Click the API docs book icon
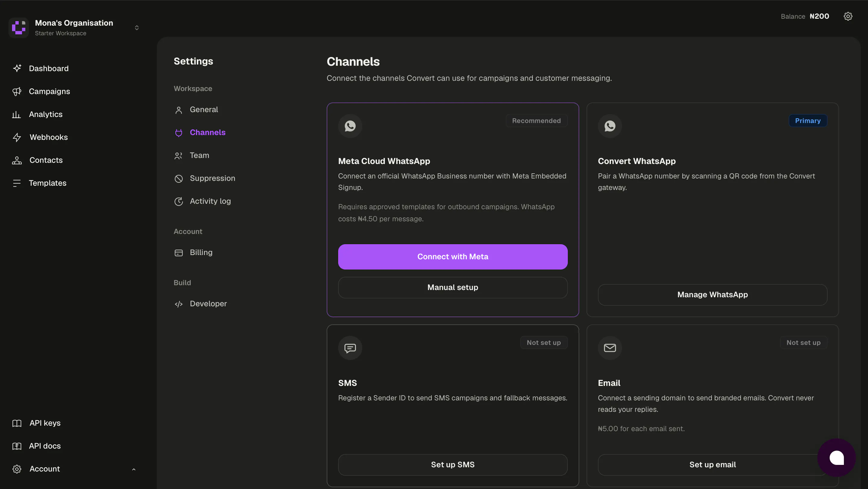Screen dimensions: 868x489 pos(17,446)
